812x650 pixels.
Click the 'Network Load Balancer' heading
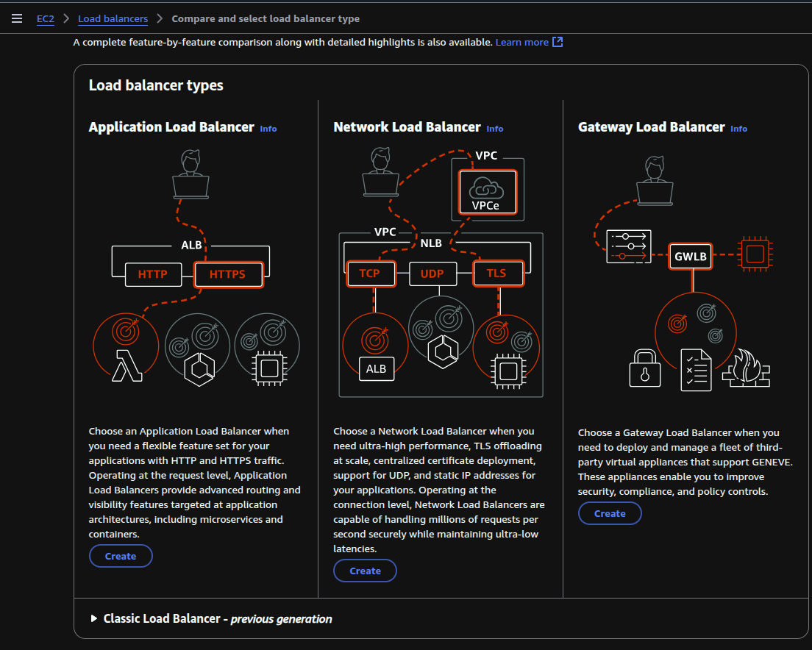click(407, 127)
